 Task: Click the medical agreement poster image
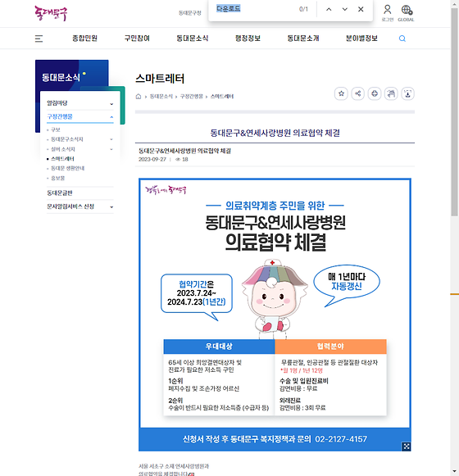pos(275,315)
